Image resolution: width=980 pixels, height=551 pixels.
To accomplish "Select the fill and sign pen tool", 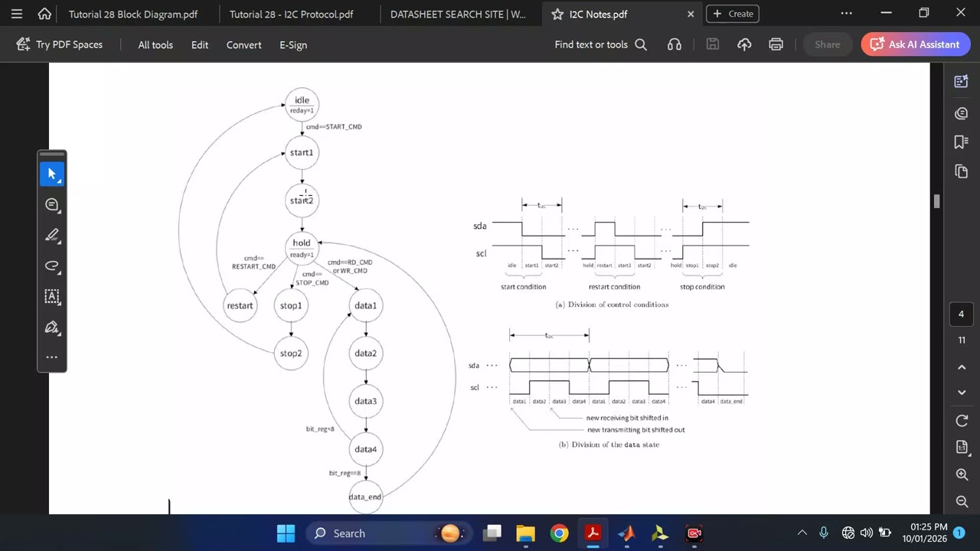I will 52,327.
